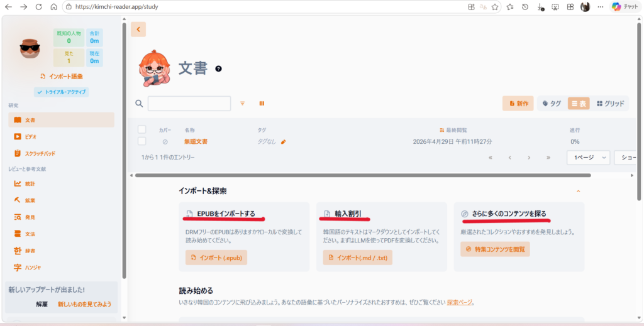This screenshot has width=644, height=326.
Task: Click the help question mark beside 文書
Action: tap(218, 68)
